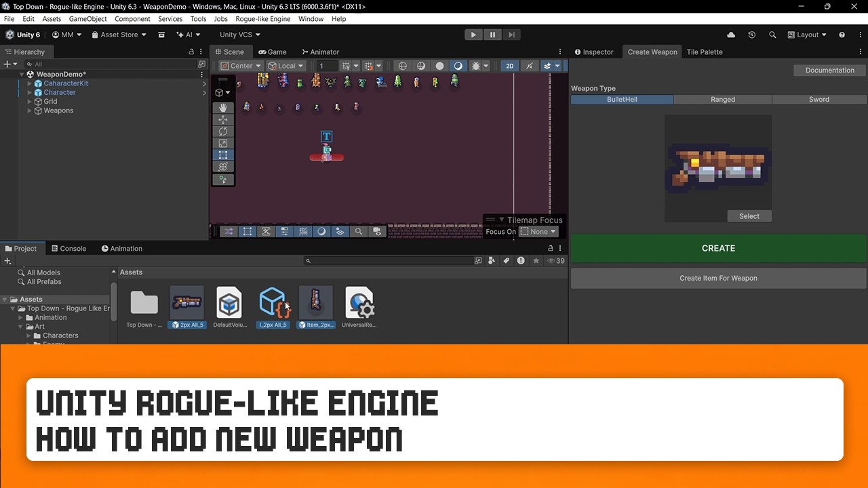Toggle the Hierarchy panel lock
Viewport: 868px width, 488px height.
(191, 52)
